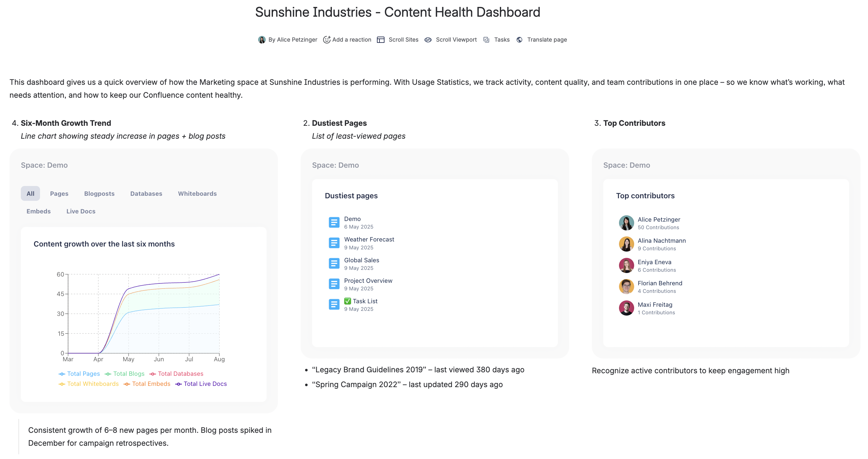
Task: Toggle Total Whiteboards series in chart legend
Action: point(89,384)
